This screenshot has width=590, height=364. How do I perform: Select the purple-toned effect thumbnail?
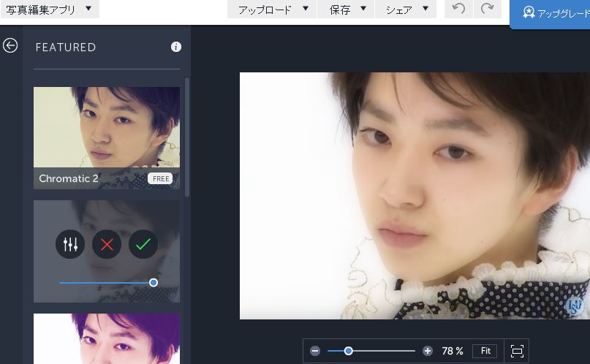[107, 338]
